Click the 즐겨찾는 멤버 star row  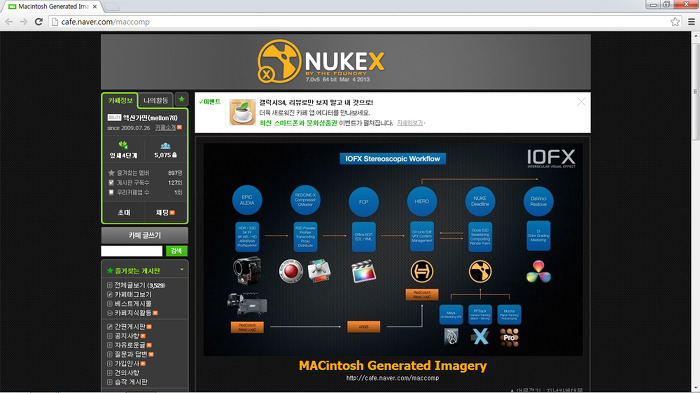point(145,173)
